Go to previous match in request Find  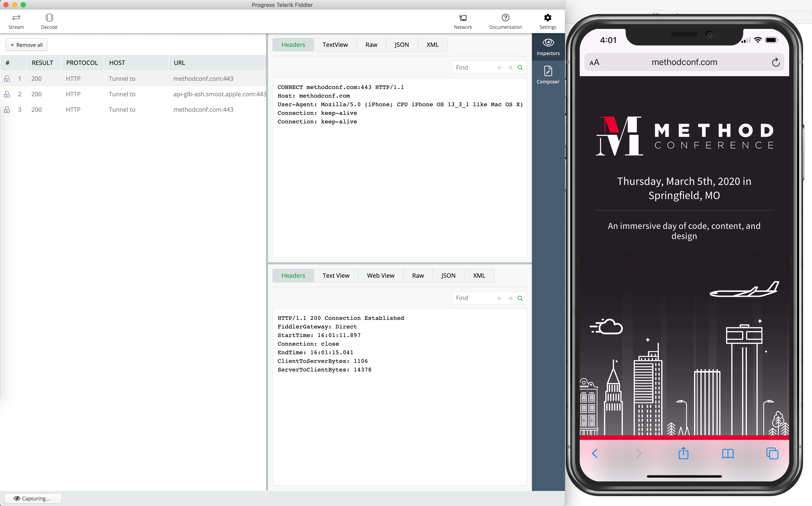500,67
